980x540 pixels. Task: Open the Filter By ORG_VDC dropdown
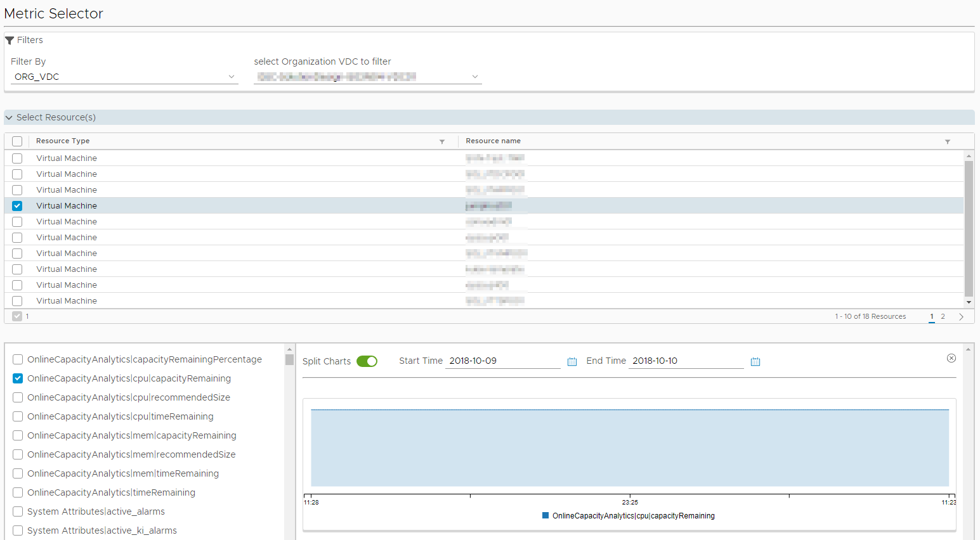pos(124,77)
